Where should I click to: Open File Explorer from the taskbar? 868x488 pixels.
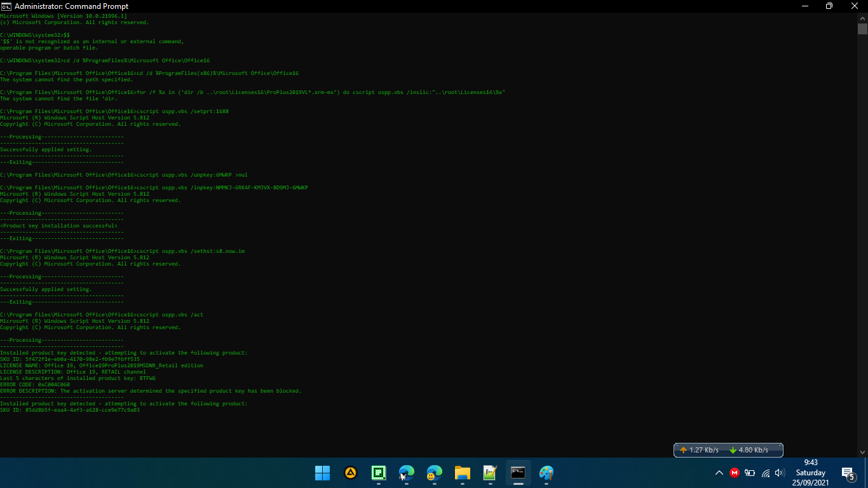[462, 473]
